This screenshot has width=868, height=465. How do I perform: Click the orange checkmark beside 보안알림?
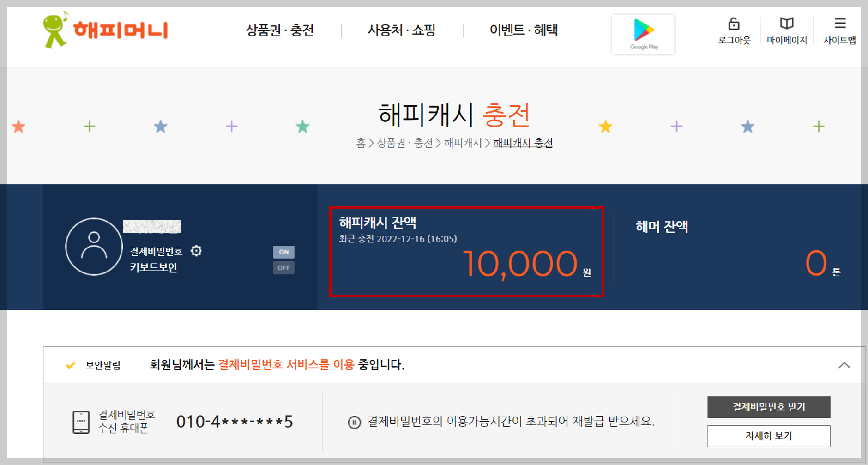pos(71,365)
